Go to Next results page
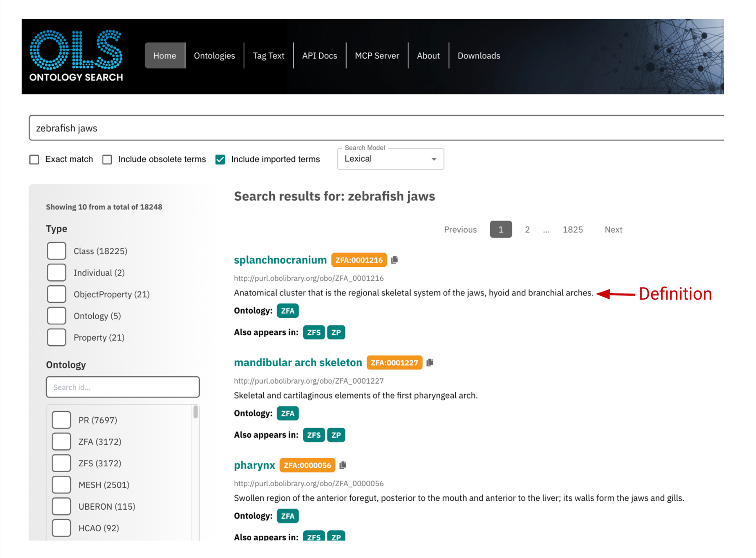The image size is (756, 558). [614, 229]
